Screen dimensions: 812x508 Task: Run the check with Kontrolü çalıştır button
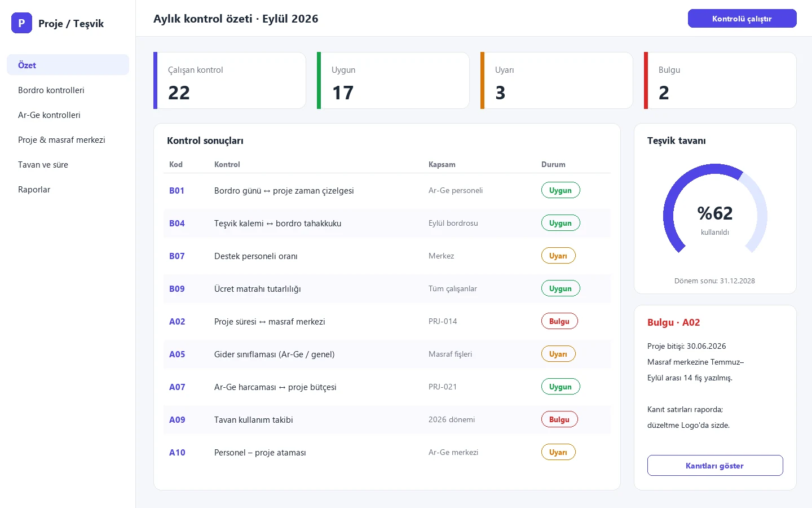pos(742,19)
